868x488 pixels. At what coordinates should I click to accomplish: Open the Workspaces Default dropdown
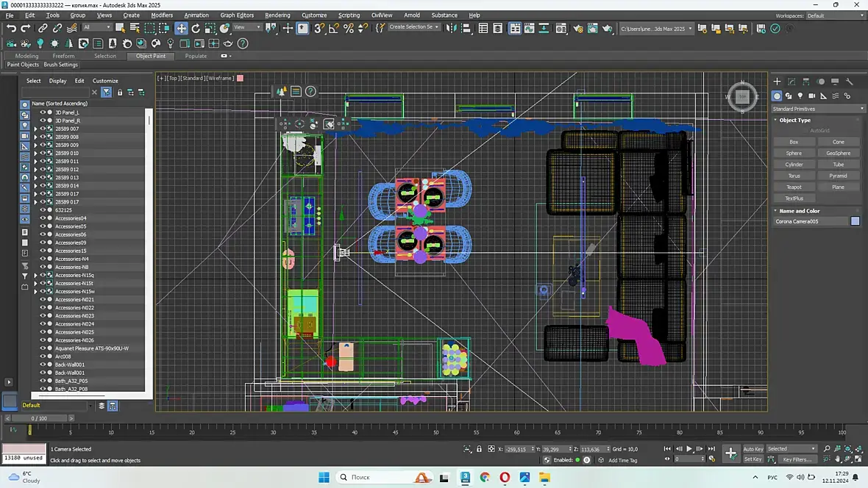point(836,15)
